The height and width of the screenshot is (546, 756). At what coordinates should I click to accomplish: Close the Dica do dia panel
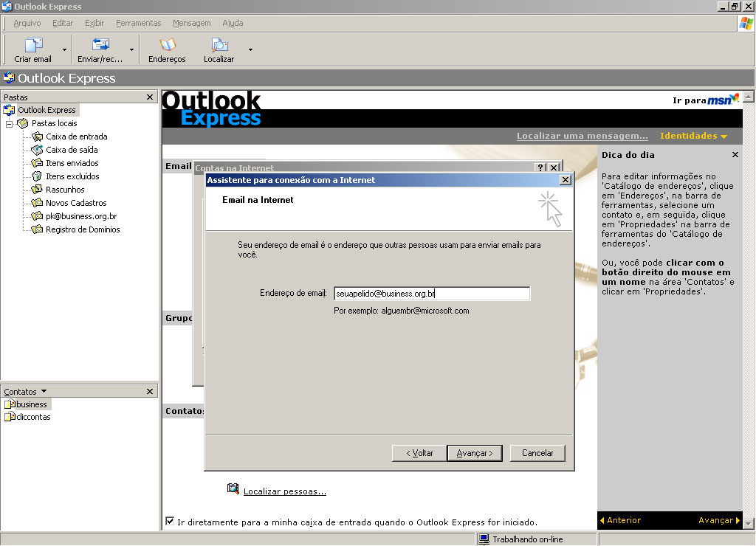point(735,155)
